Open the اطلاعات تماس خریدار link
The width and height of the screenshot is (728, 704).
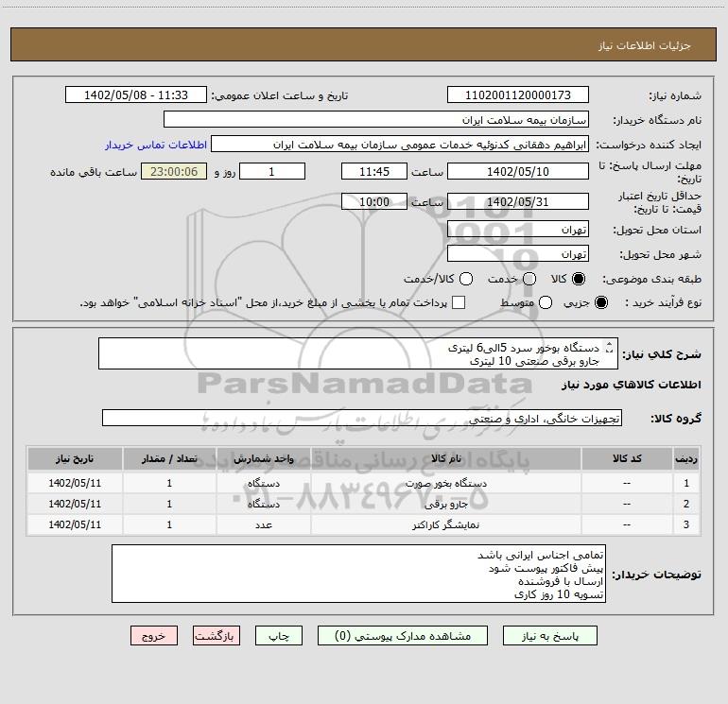pos(156,145)
